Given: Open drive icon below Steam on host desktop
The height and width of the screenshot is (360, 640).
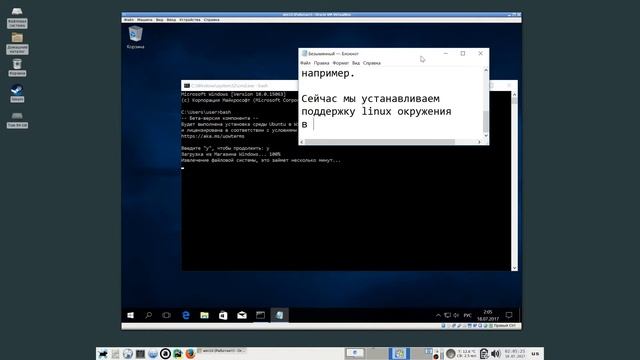Looking at the screenshot, I should point(17,120).
